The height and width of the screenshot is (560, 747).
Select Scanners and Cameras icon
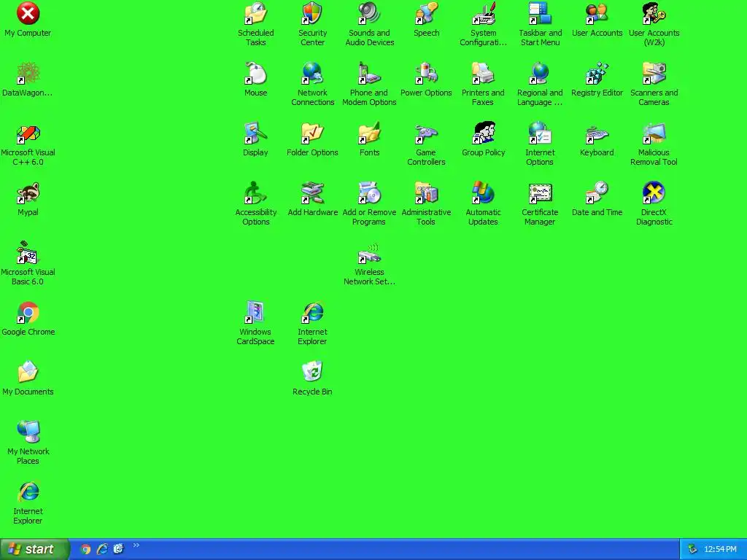[x=654, y=74]
